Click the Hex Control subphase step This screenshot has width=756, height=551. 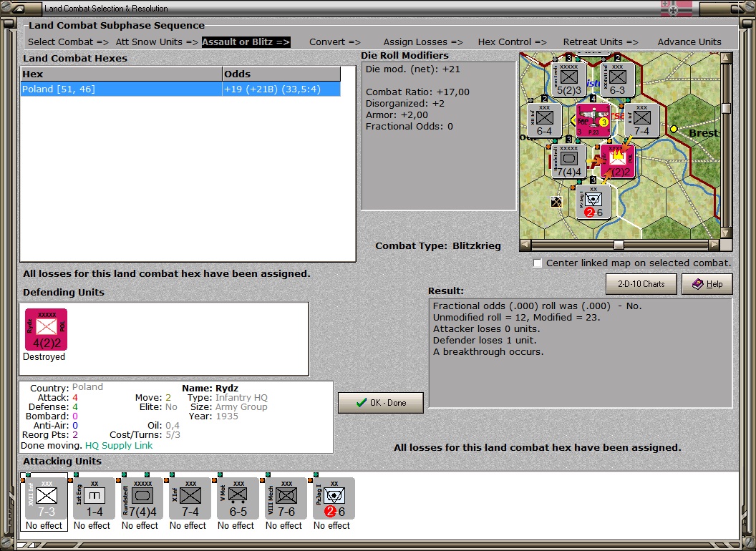[512, 42]
